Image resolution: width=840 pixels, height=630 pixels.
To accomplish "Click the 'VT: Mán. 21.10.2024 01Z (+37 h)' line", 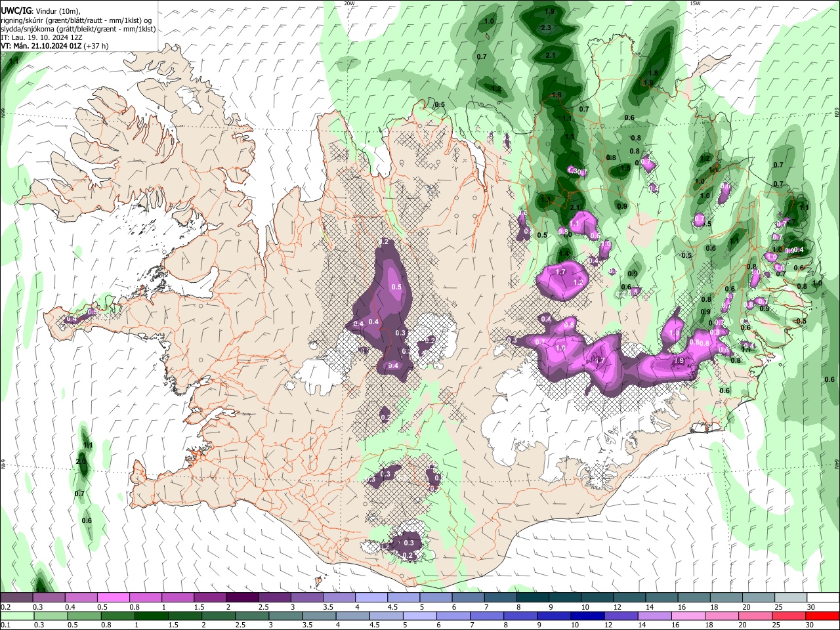I will [55, 46].
